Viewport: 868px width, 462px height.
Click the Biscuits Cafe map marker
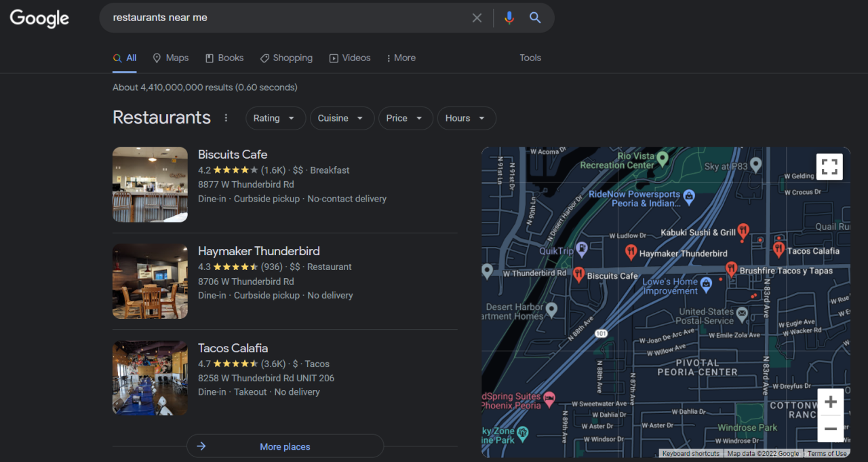[578, 275]
